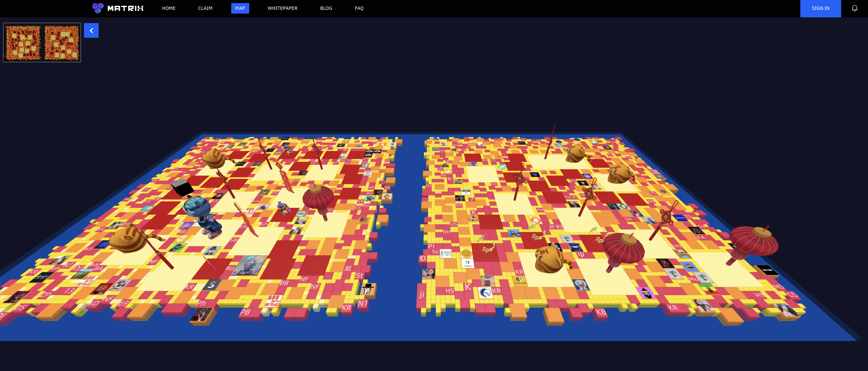Go to HOME from navigation bar

pyautogui.click(x=169, y=8)
